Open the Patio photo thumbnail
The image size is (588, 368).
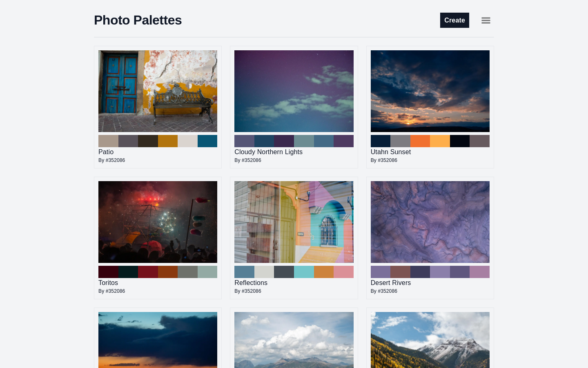point(158,91)
